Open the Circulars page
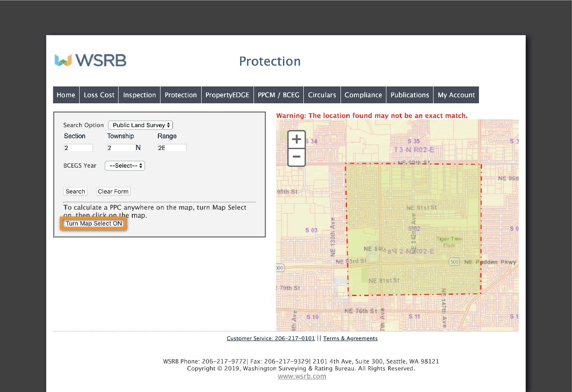Image resolution: width=572 pixels, height=392 pixels. 322,95
